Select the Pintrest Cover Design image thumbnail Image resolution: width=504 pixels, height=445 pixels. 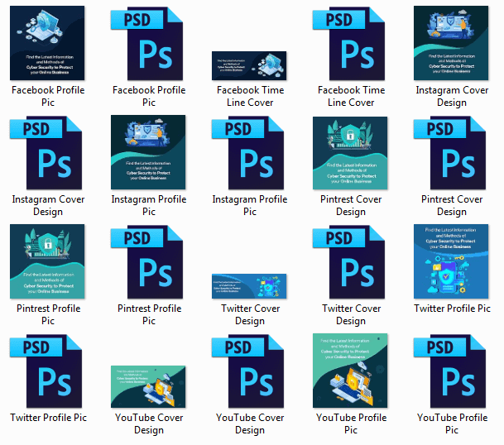[x=350, y=153]
